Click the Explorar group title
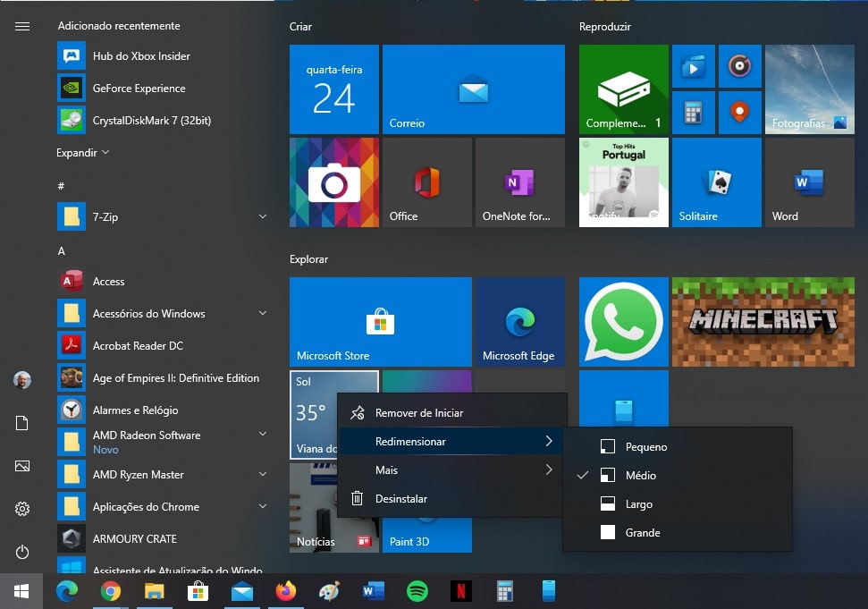 tap(309, 259)
